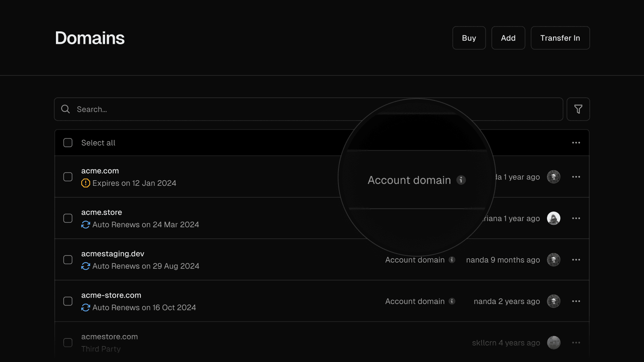
Task: Check the acme.com row checkbox
Action: pos(68,177)
